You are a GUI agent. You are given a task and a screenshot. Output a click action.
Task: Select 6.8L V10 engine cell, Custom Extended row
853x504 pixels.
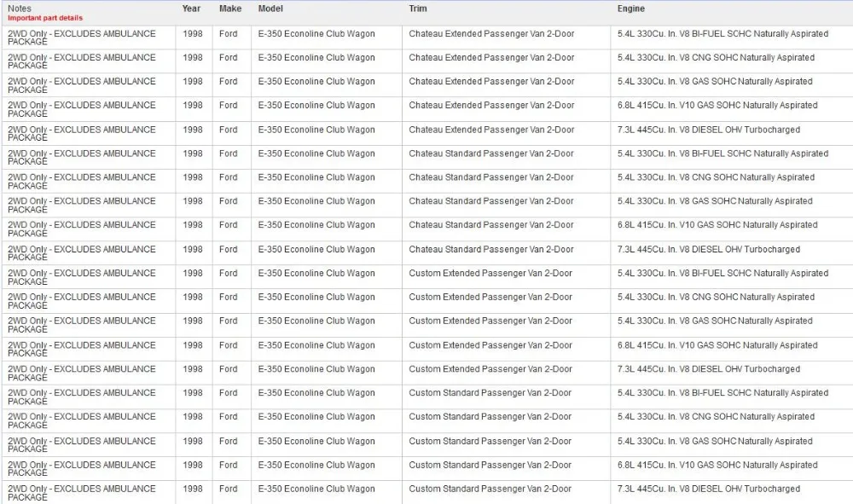(717, 345)
